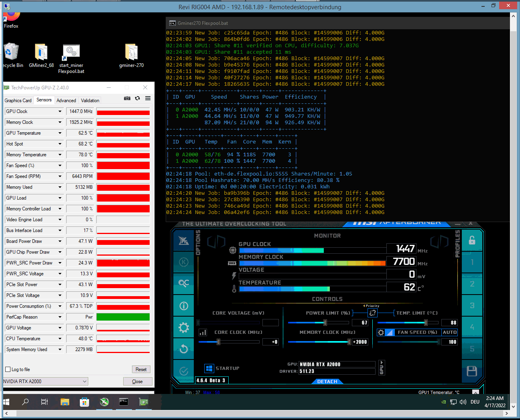Click the volume speaker tray icon
Image resolution: width=520 pixels, height=420 pixels.
coord(463,402)
